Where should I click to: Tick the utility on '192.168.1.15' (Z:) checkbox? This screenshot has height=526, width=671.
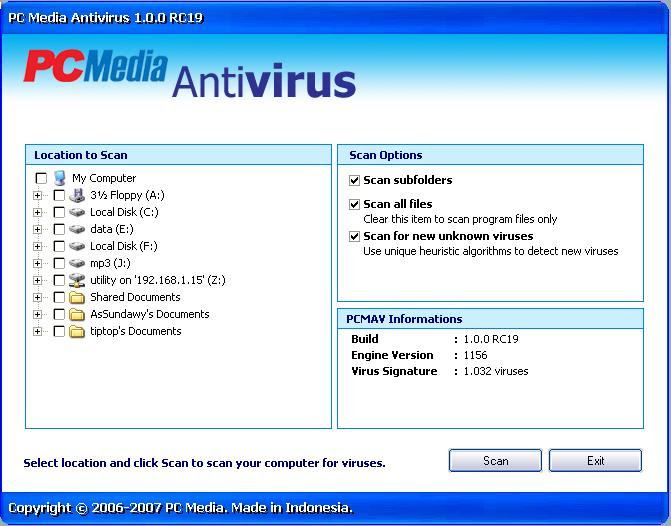click(x=59, y=280)
